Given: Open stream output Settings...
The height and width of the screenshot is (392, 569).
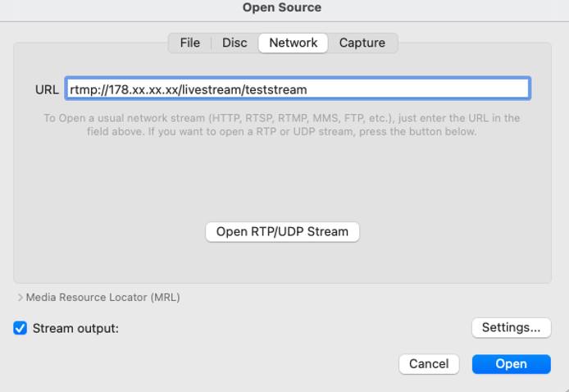Looking at the screenshot, I should [x=511, y=328].
